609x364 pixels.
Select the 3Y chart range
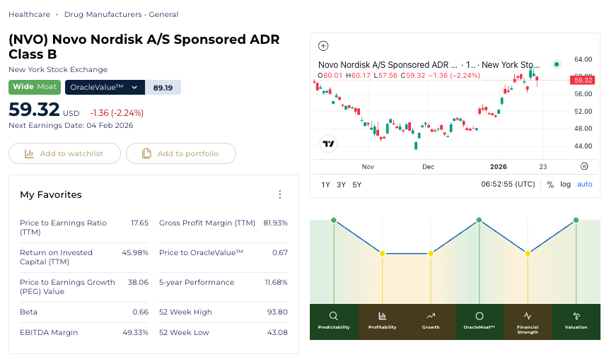tap(342, 184)
